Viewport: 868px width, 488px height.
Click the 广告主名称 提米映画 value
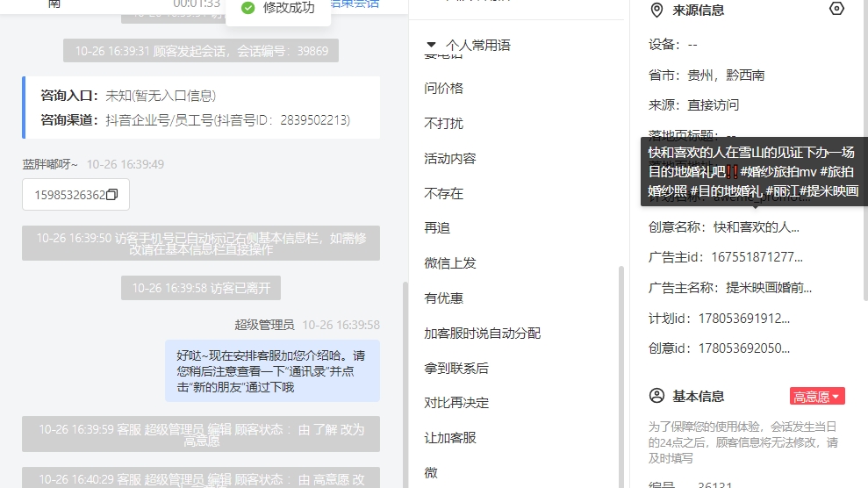[x=769, y=288]
